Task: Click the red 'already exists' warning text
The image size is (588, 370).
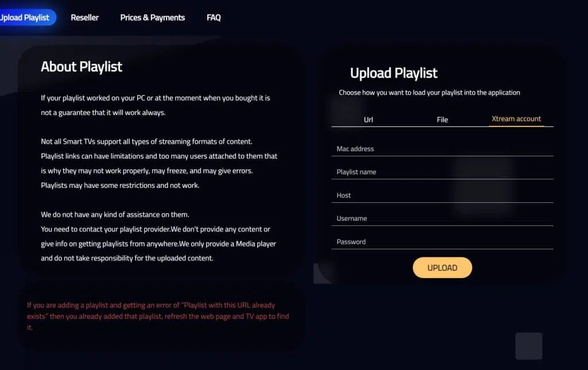Action: point(158,316)
